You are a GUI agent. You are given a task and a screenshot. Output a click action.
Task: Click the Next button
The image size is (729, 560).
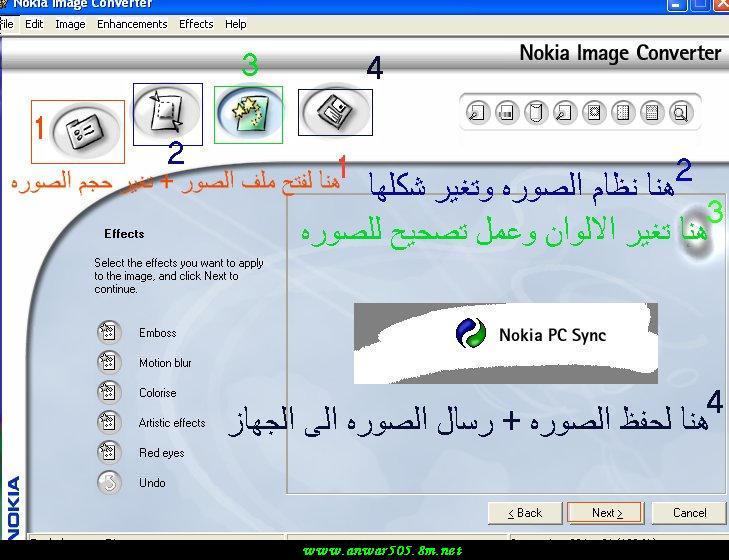pos(606,513)
